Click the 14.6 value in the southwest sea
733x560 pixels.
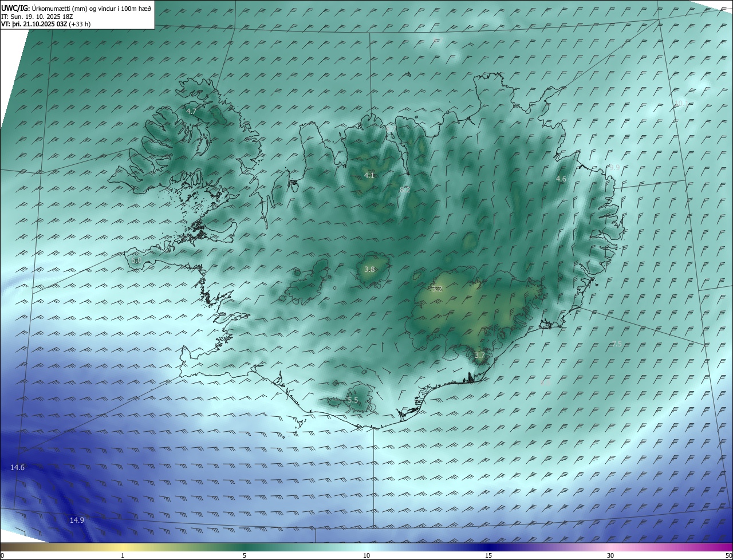pos(18,468)
